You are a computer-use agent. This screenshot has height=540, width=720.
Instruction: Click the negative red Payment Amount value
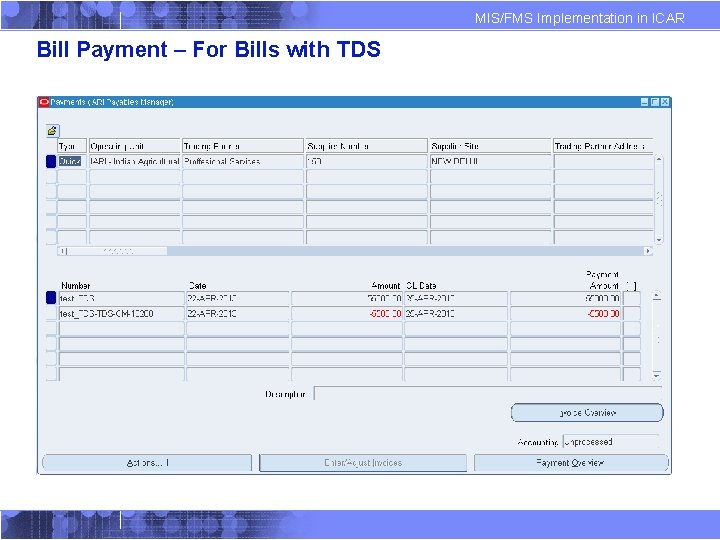point(565,314)
